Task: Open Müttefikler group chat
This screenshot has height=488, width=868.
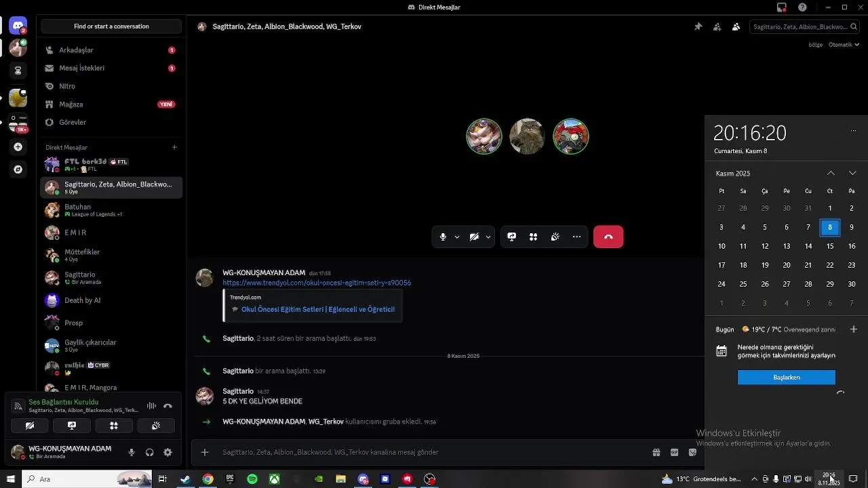Action: 111,256
